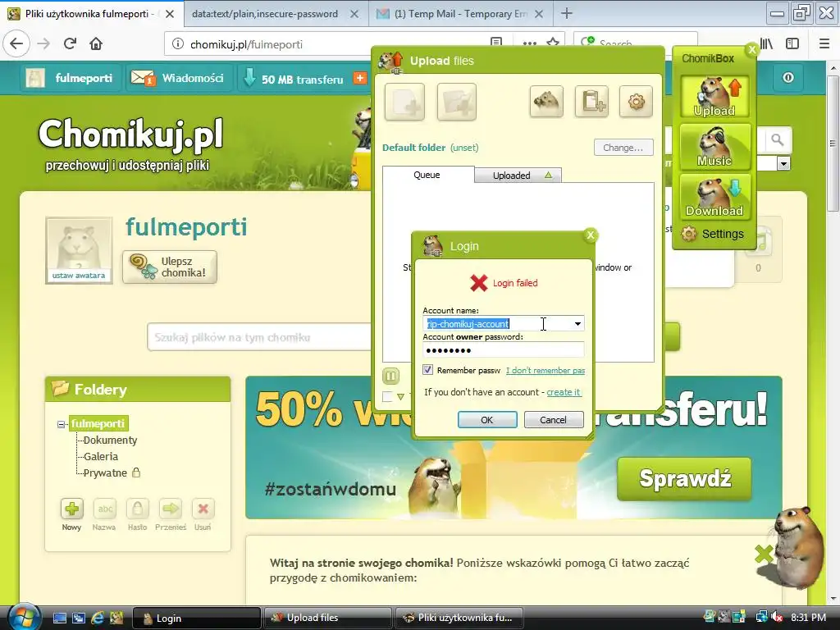Viewport: 840px width, 630px height.
Task: Switch to Temp Mail browser tab
Action: [461, 14]
